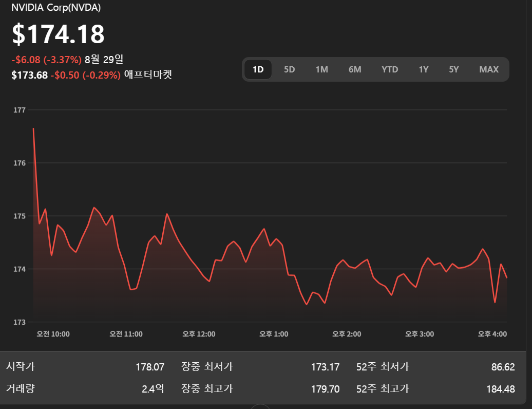
Task: Click the 8월 29일 date label
Action: [104, 60]
